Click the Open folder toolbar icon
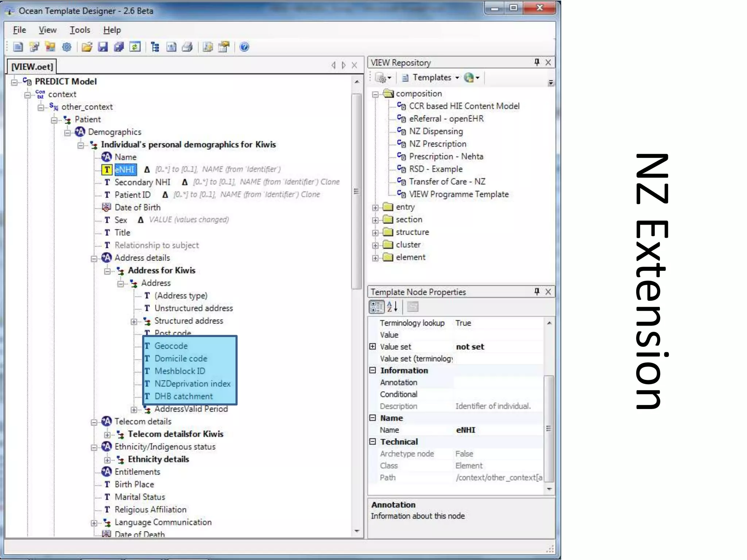Screen dimensions: 747x560 point(86,47)
